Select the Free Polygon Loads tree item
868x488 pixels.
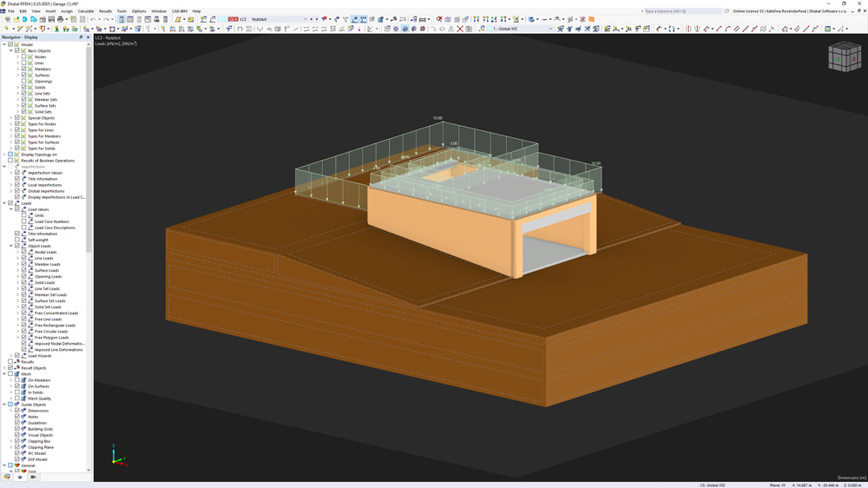point(51,337)
